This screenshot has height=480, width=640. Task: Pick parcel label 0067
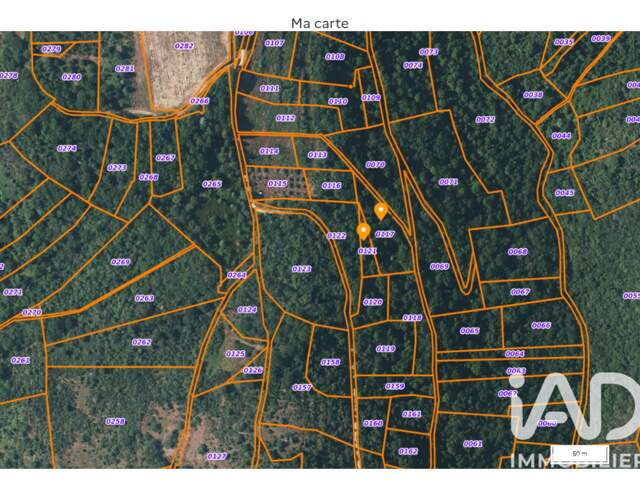[520, 291]
